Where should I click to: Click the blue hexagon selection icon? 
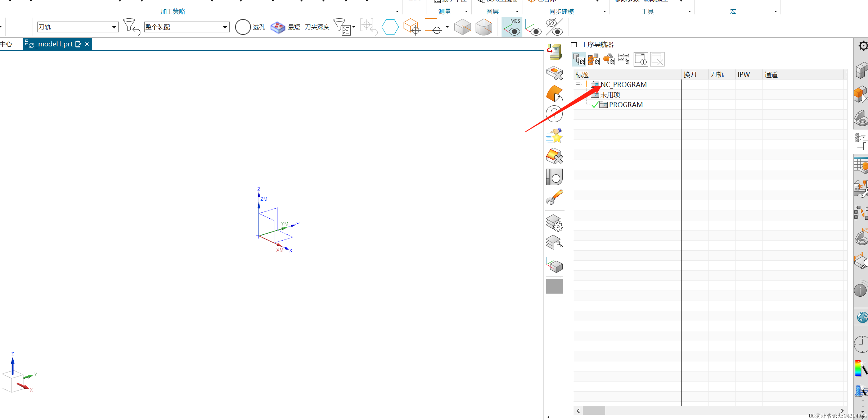click(x=390, y=27)
